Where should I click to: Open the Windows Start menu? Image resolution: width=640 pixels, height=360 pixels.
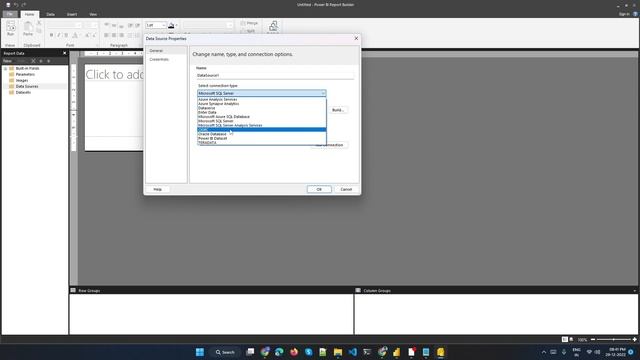[x=200, y=352]
